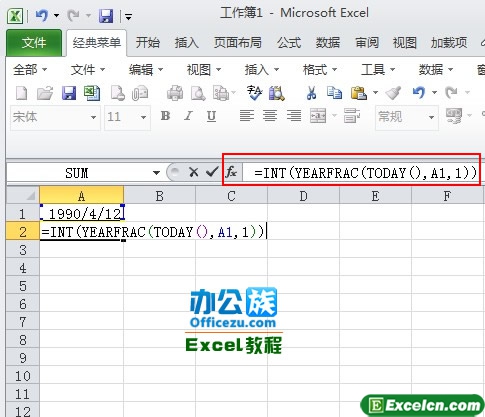The height and width of the screenshot is (417, 485).
Task: Open the 数据 classic menu dropdown
Action: pos(436,70)
